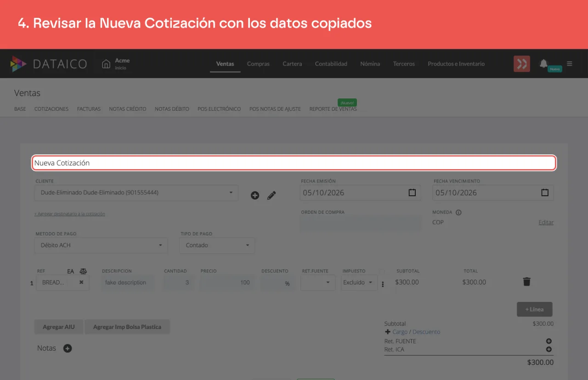Clear the BREAD product reference
Image resolution: width=588 pixels, height=380 pixels.
81,282
